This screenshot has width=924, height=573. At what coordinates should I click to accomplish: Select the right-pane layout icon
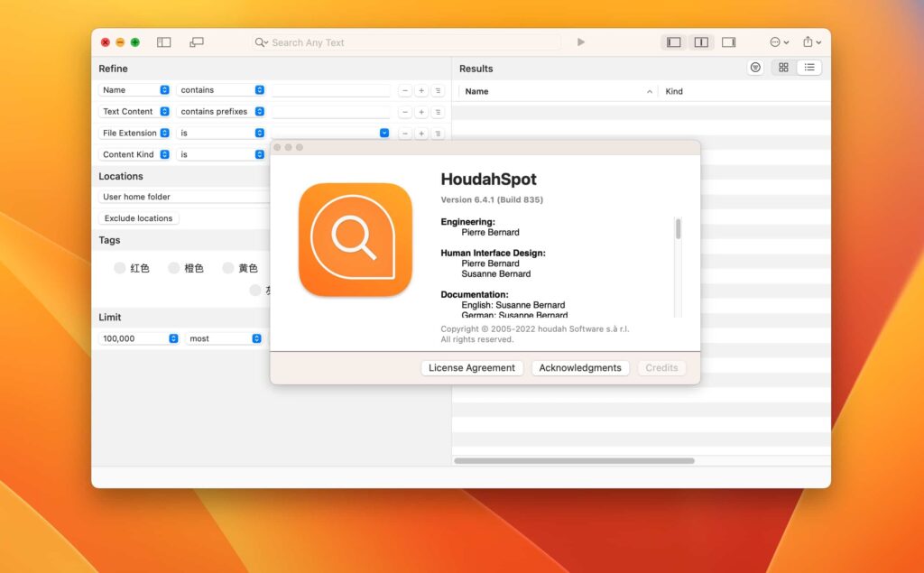point(728,42)
